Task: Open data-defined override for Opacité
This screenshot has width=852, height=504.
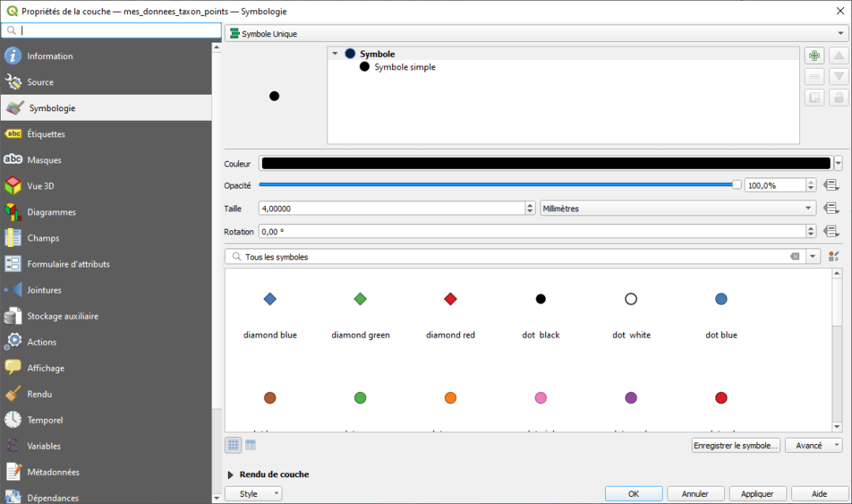Action: (x=832, y=185)
